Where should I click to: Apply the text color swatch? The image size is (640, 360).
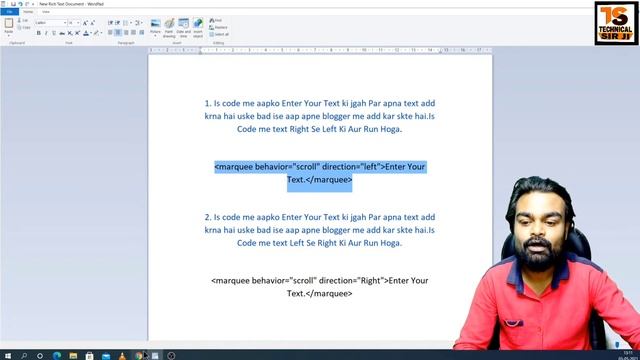[x=86, y=33]
